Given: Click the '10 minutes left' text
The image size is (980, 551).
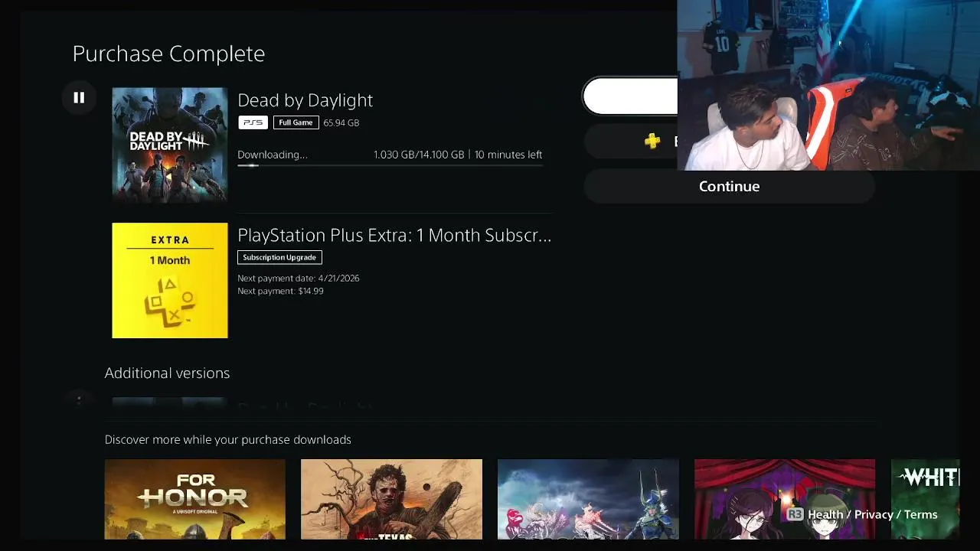Looking at the screenshot, I should [x=508, y=155].
